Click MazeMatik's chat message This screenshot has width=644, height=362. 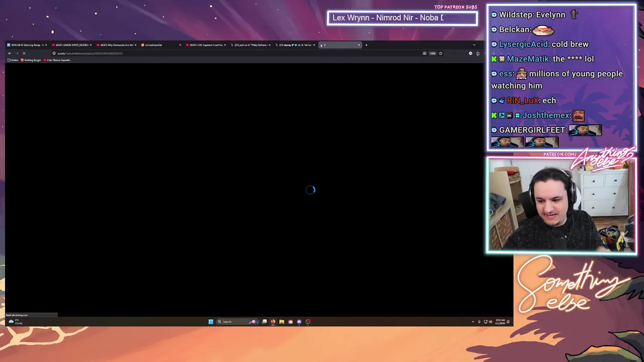click(x=542, y=59)
